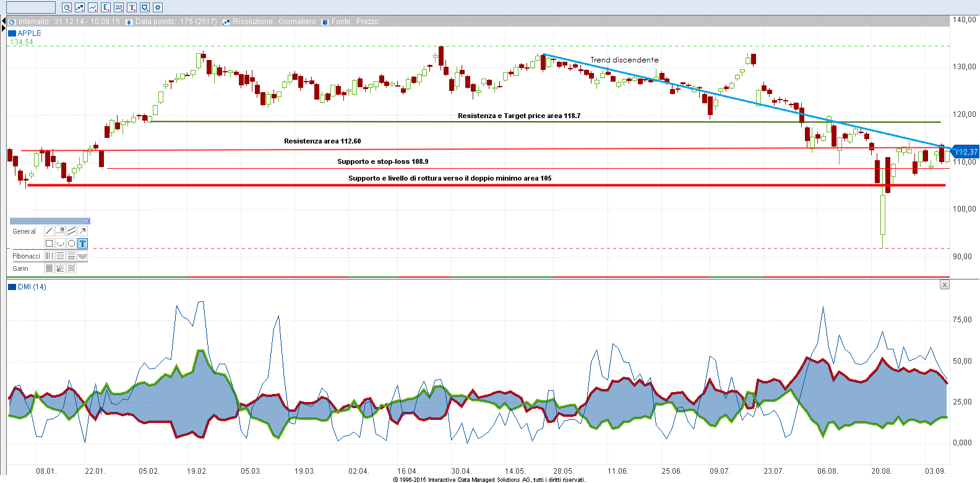Pick the Fibonacci vertical time zones tool
The width and height of the screenshot is (980, 483).
(49, 256)
